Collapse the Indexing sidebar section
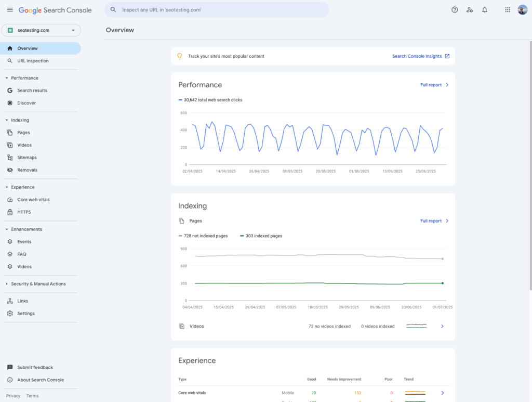Image resolution: width=532 pixels, height=402 pixels. (6, 120)
